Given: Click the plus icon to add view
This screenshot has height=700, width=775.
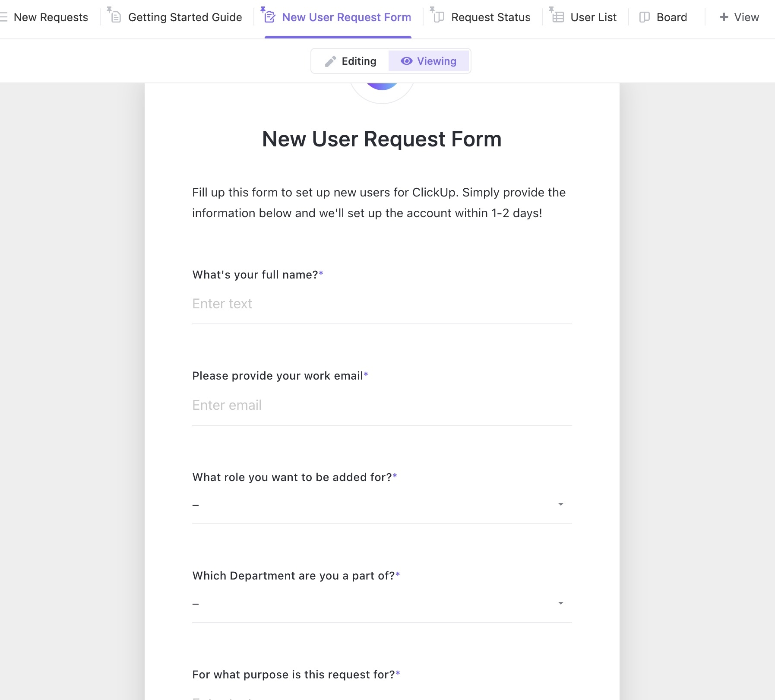Looking at the screenshot, I should pyautogui.click(x=724, y=17).
